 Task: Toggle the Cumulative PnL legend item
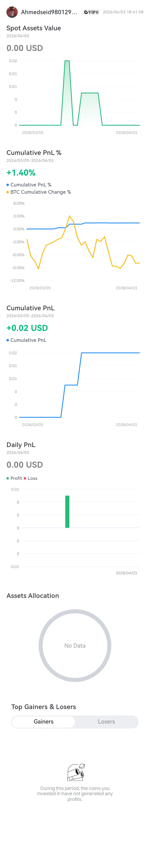click(27, 340)
